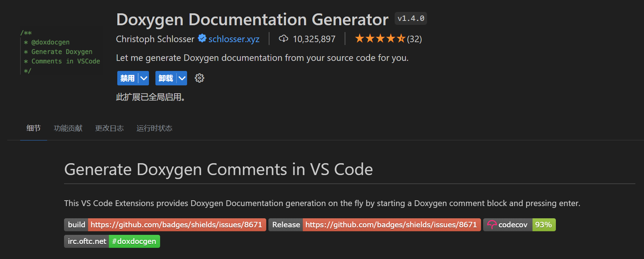The image size is (644, 259).
Task: Expand the 禁用 dropdown arrow
Action: pos(144,78)
